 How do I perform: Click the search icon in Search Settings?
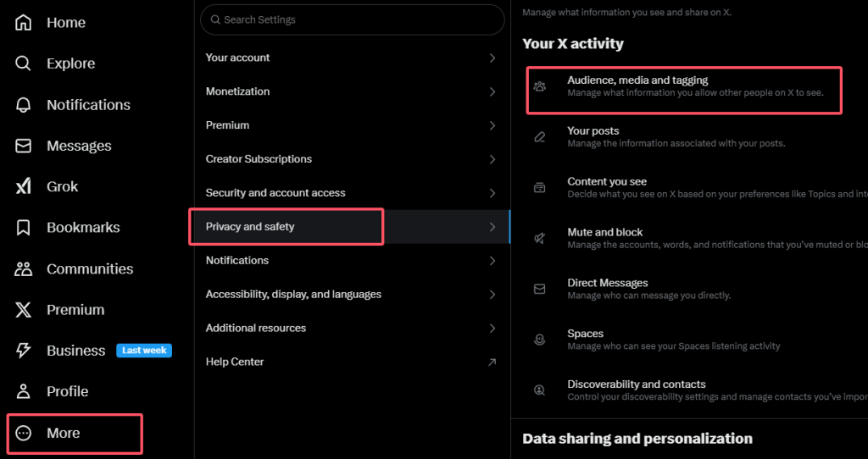point(215,20)
